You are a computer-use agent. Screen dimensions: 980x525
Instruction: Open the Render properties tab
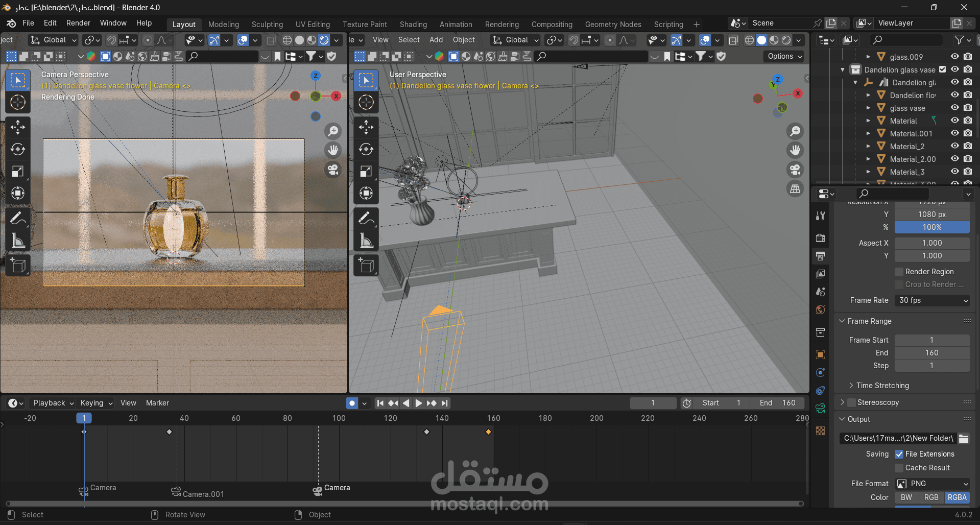click(x=820, y=238)
